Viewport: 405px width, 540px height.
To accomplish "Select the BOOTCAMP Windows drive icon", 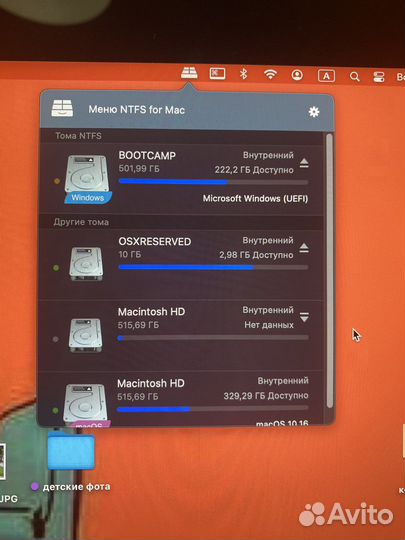I will click(87, 179).
